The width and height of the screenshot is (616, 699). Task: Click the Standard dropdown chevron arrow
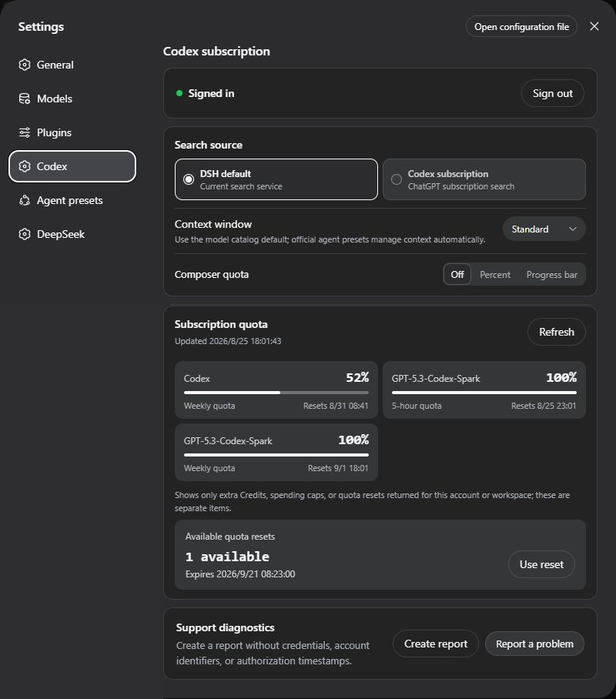tap(573, 229)
